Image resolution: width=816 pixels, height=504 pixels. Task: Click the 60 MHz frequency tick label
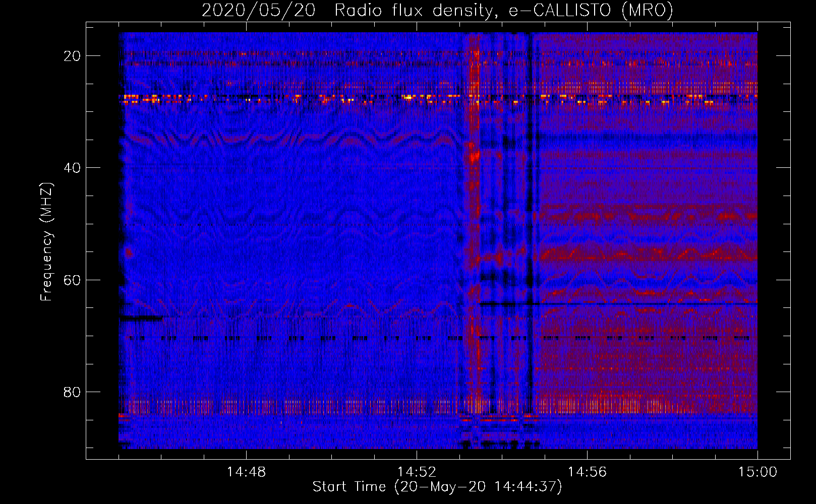[x=72, y=280]
